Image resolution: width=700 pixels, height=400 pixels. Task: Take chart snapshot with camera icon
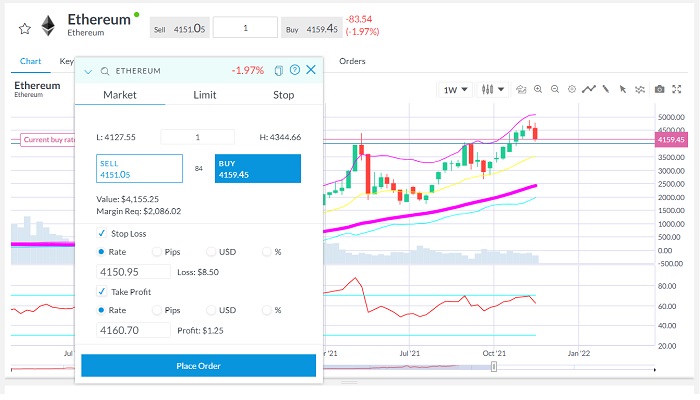(x=659, y=89)
